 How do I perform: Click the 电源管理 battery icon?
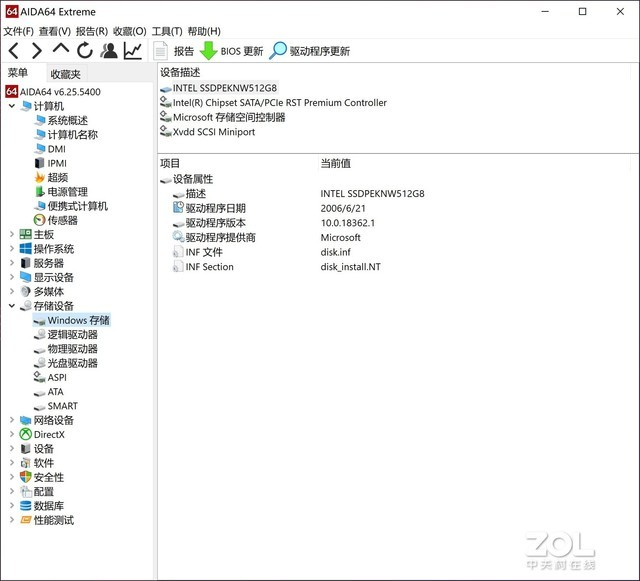point(40,191)
